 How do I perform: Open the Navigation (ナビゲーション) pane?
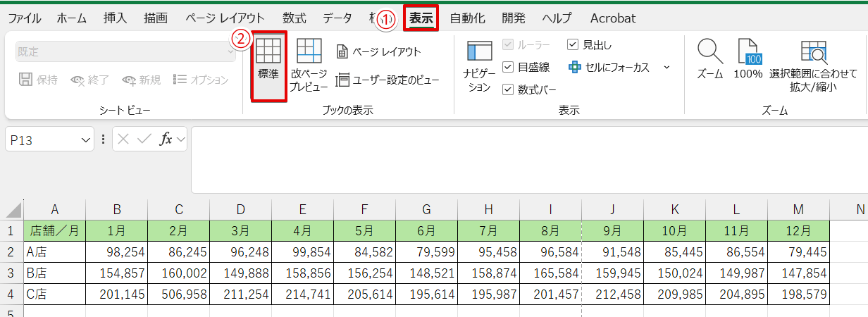click(x=479, y=66)
